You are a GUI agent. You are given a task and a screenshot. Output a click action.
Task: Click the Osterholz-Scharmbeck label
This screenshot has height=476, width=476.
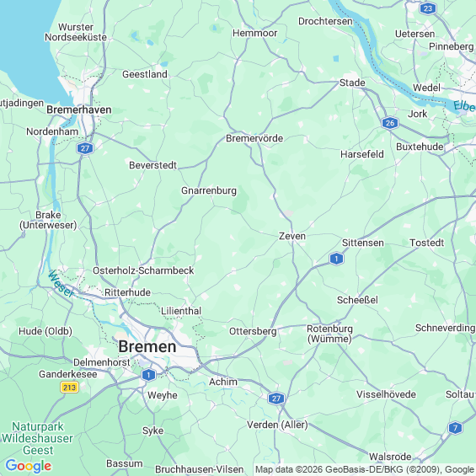coord(143,270)
